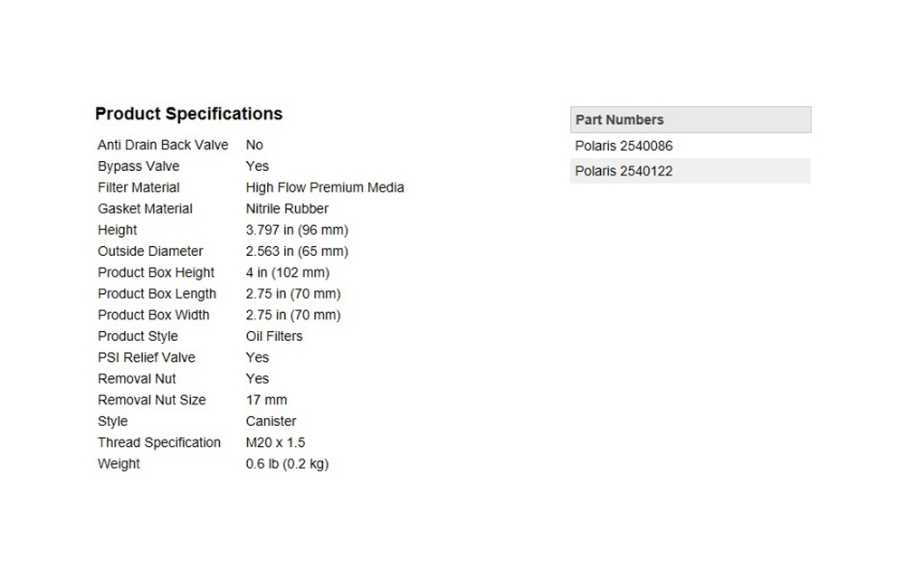Select the Weight 0.6 lb value
Image resolution: width=905 pixels, height=588 pixels.
coord(287,464)
